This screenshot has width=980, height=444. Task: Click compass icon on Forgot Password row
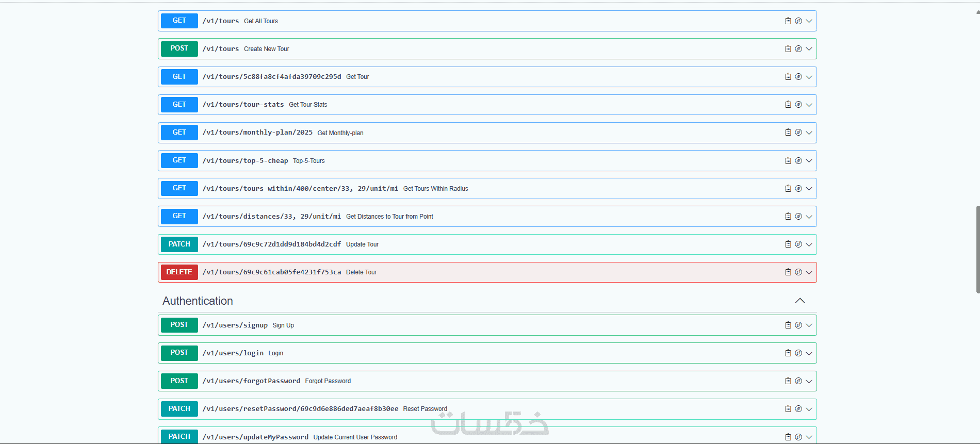[x=798, y=381]
